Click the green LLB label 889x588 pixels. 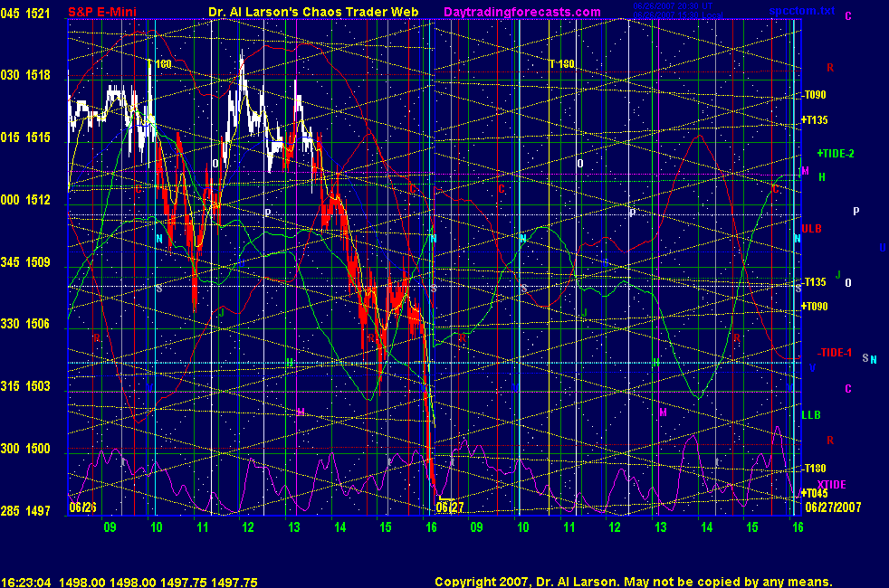811,414
